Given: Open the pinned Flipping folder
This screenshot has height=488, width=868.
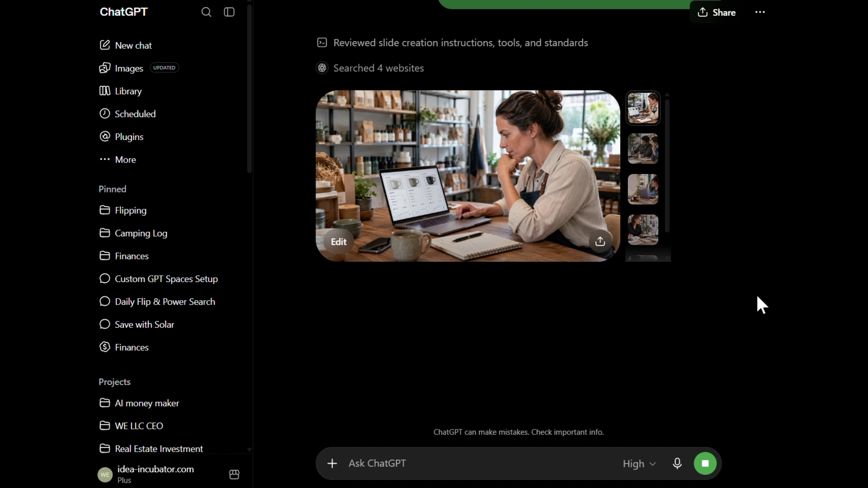Looking at the screenshot, I should (x=123, y=210).
